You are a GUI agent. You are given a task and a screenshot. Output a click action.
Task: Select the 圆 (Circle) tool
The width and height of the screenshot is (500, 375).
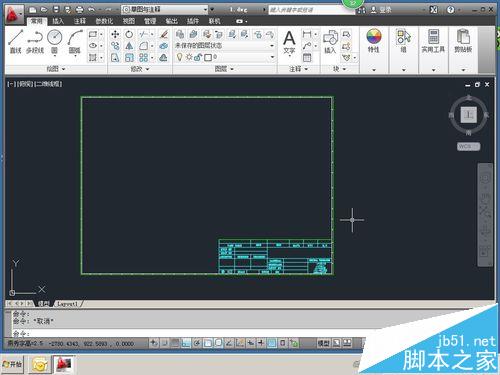(x=55, y=41)
